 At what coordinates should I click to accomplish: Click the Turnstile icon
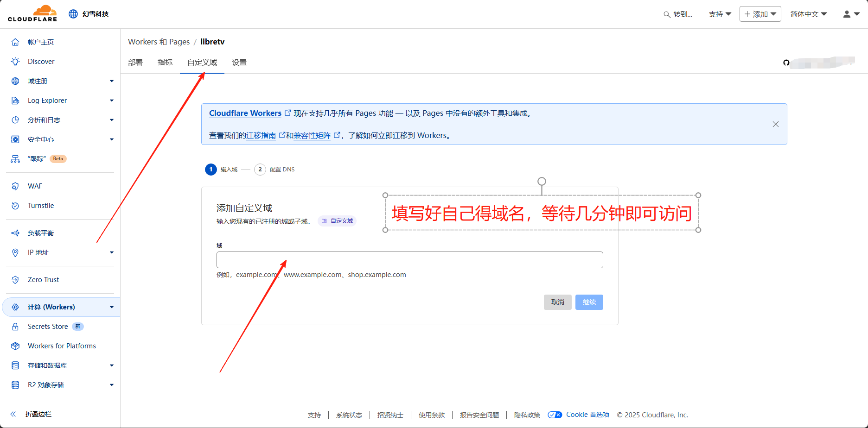click(15, 206)
